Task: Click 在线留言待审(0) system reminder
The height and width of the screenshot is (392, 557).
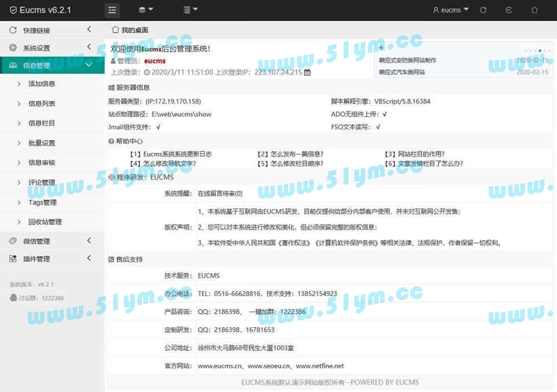Action: click(x=220, y=194)
